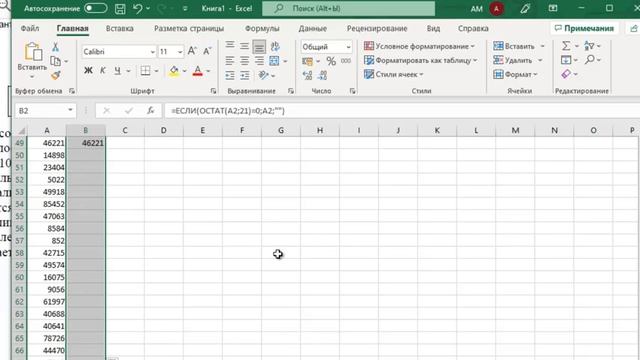Open Стили ячеек menu

(x=393, y=74)
